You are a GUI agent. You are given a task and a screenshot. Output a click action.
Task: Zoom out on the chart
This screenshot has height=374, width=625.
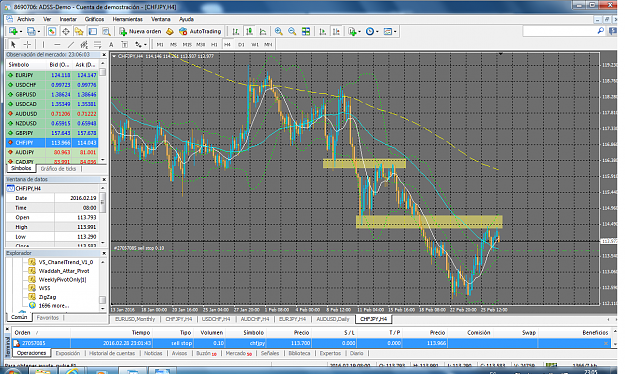pos(292,31)
